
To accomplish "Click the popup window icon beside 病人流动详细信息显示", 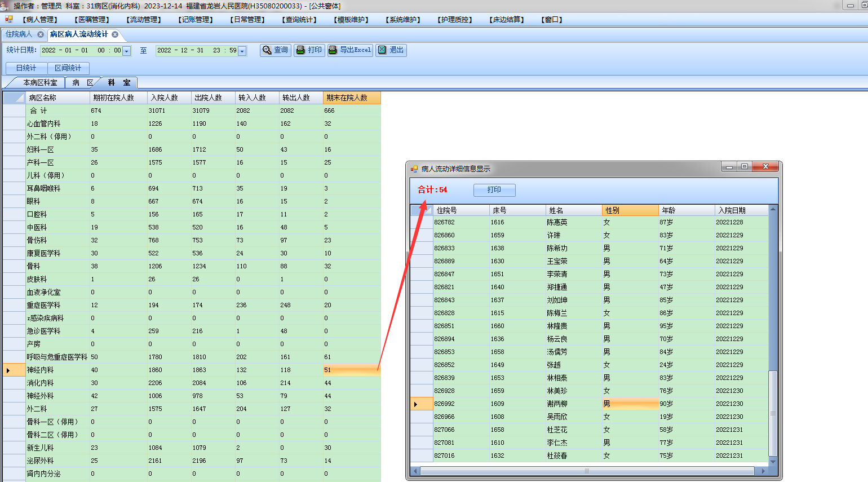I will 414,169.
